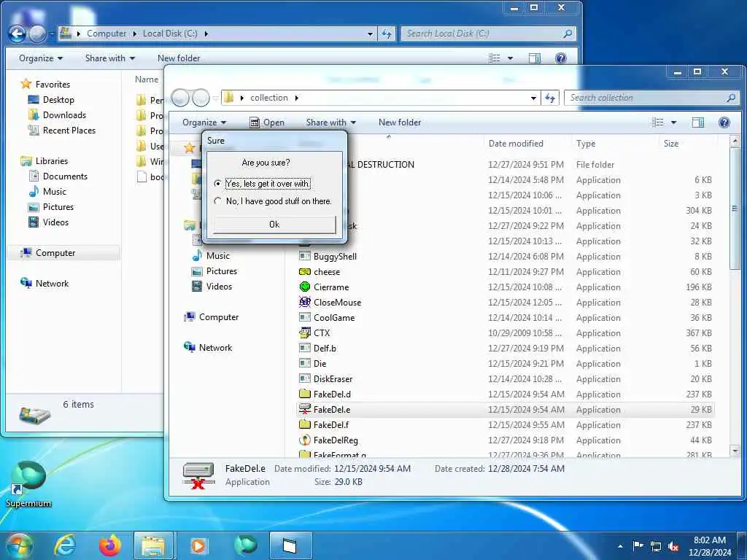Select the CTX application icon
Viewport: 747px width, 560px height.
(x=304, y=332)
